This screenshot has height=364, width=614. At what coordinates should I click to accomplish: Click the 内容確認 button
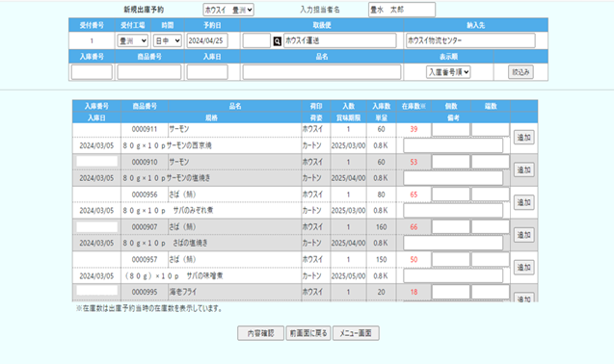coord(260,333)
